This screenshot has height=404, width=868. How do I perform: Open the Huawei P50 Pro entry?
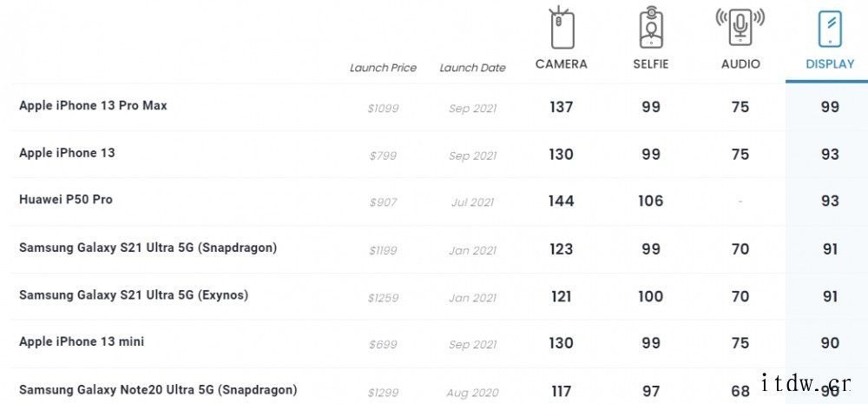pos(65,200)
